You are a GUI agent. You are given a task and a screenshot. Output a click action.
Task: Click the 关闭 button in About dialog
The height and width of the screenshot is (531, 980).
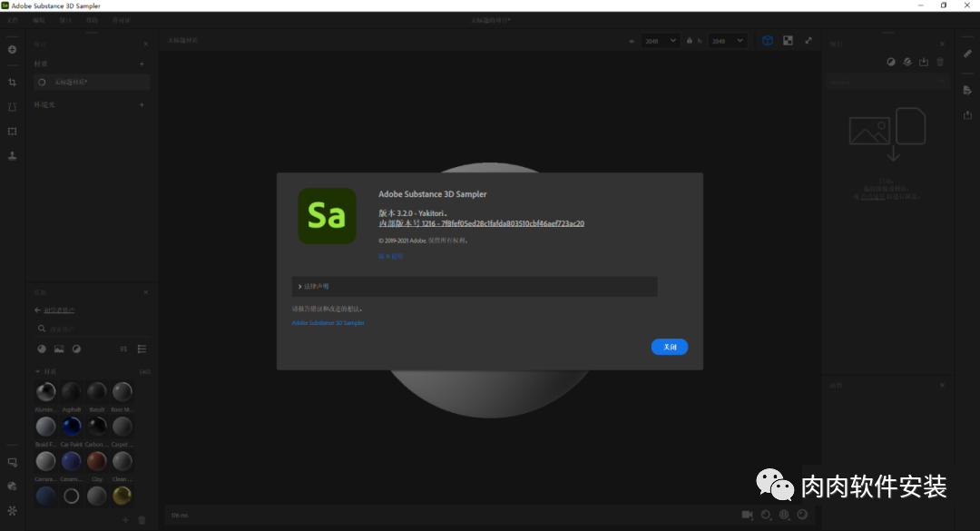pyautogui.click(x=670, y=347)
